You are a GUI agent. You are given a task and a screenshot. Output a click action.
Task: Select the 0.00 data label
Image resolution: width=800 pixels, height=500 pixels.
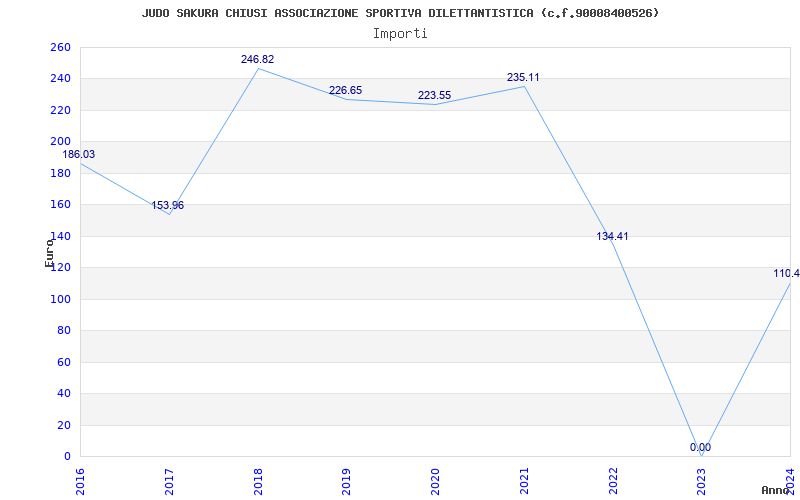[x=701, y=447]
